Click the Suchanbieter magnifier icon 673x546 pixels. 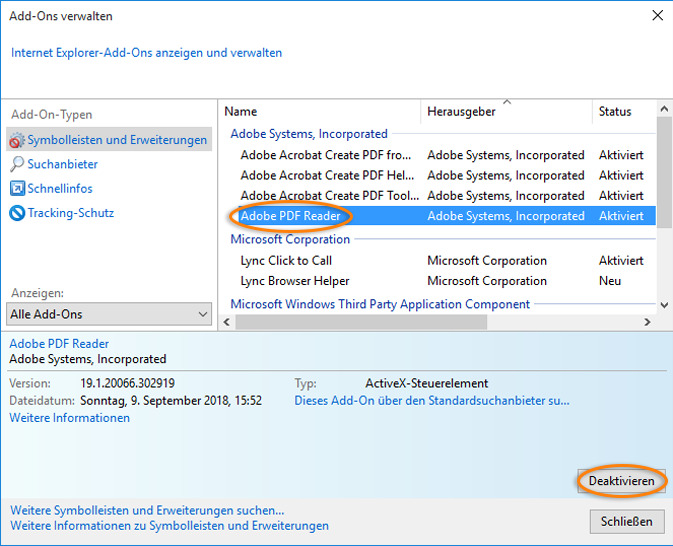(17, 164)
